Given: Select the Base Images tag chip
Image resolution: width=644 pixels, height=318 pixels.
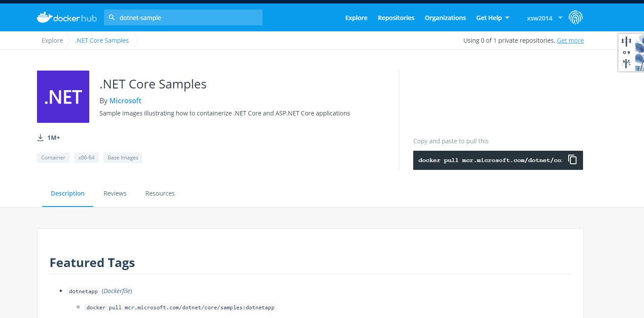Looking at the screenshot, I should coord(123,158).
